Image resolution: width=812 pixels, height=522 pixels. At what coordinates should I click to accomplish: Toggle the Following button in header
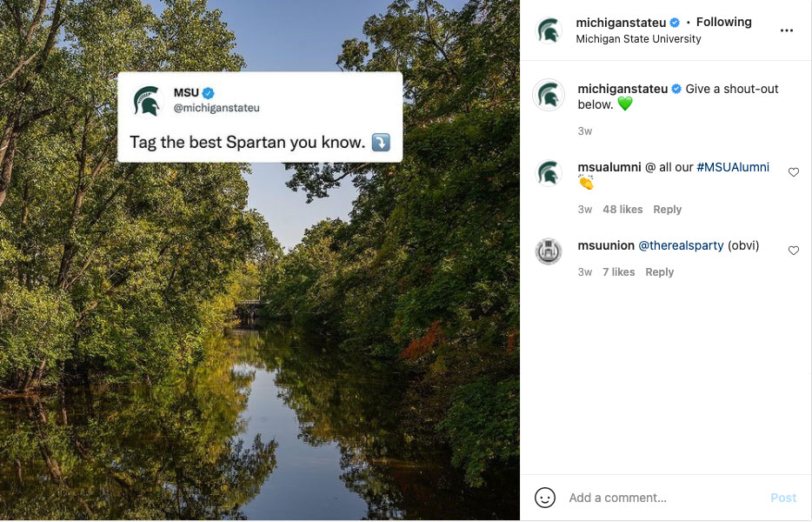point(723,23)
